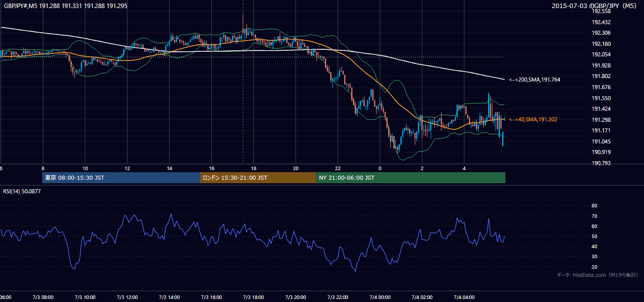Click the bottom time label 7/3 10:00
Viewport: 644px width, 302px height.
click(x=85, y=297)
